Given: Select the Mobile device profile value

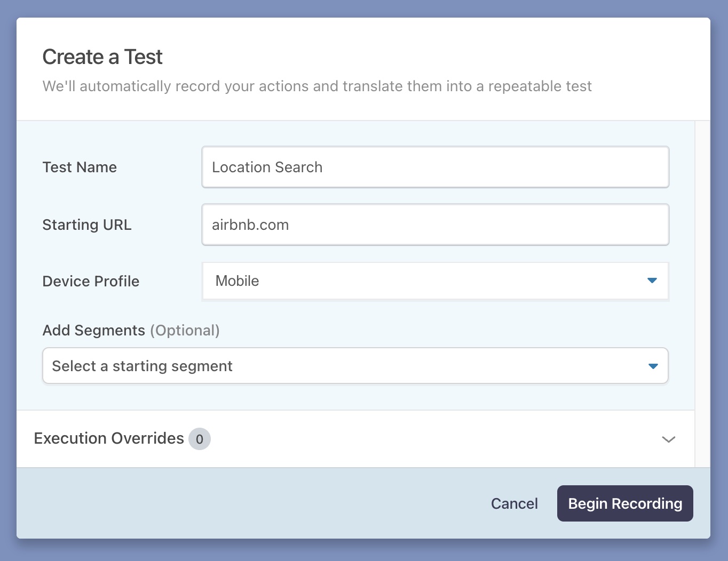Looking at the screenshot, I should (x=237, y=281).
